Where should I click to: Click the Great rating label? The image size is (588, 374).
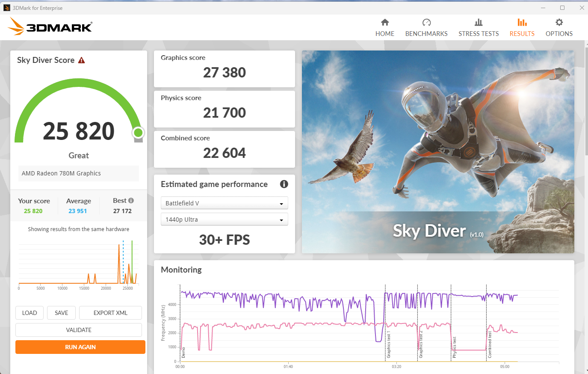tap(79, 155)
